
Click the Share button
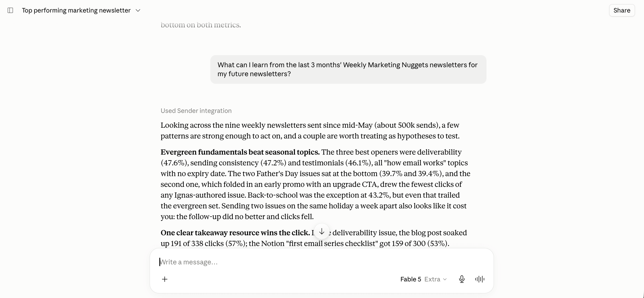pyautogui.click(x=622, y=10)
